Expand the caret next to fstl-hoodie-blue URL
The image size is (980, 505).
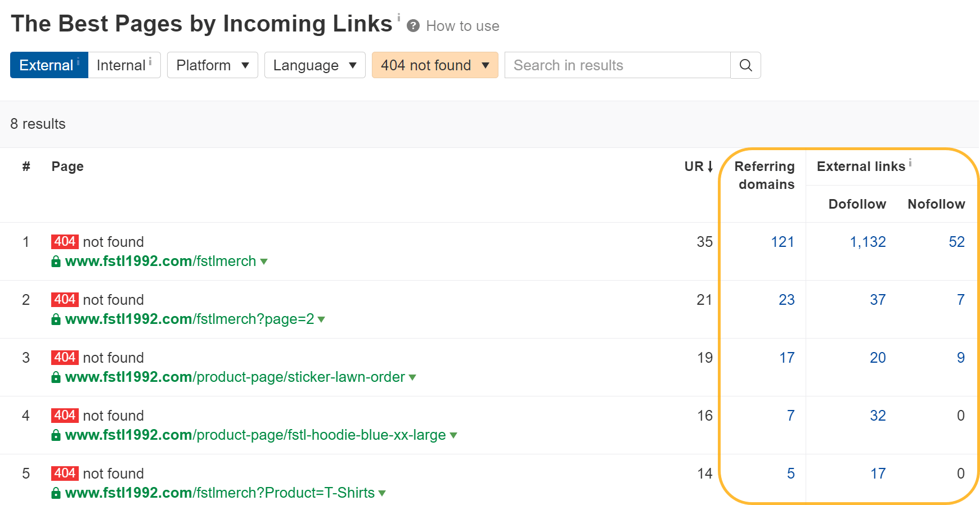453,435
